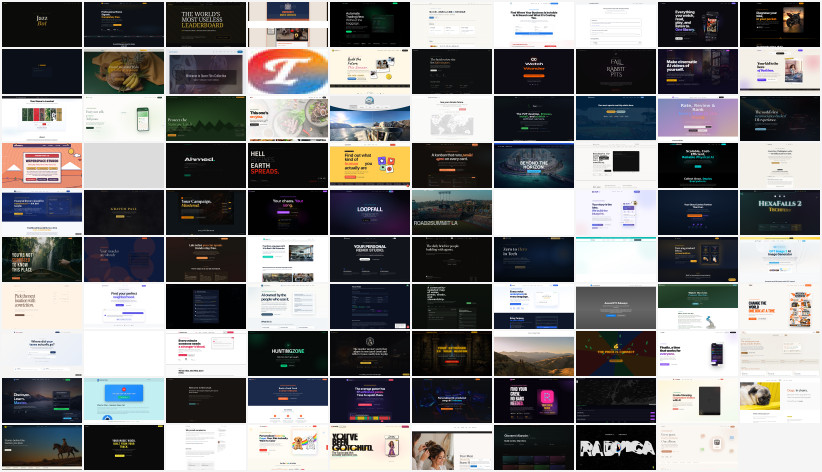Viewport: 822px width, 472px height.
Task: Open the ROAD2SUMMIT LA thumbnail
Action: pos(452,213)
